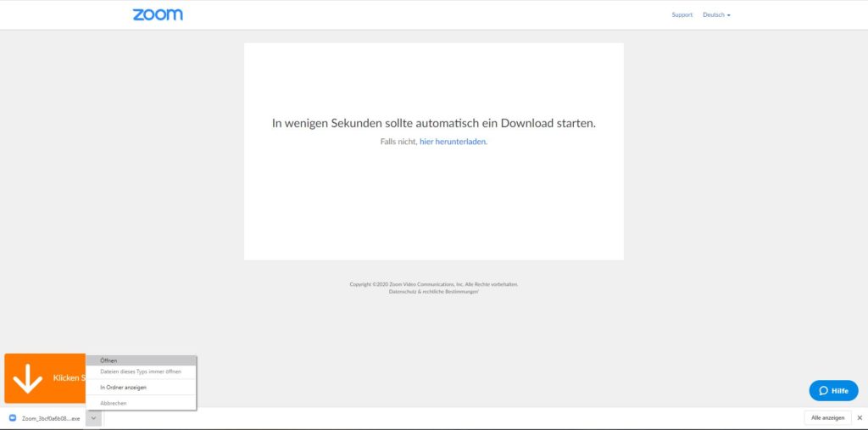Click the Zoom installer file icon in download bar

coord(13,418)
